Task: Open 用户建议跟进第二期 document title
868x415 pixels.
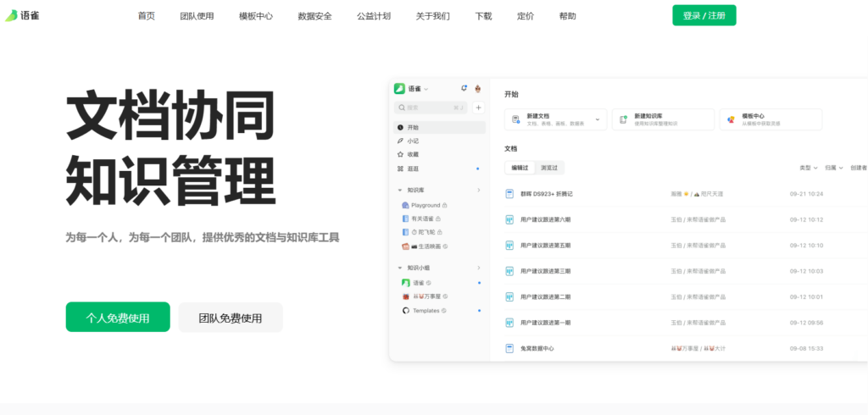Action: pyautogui.click(x=545, y=297)
